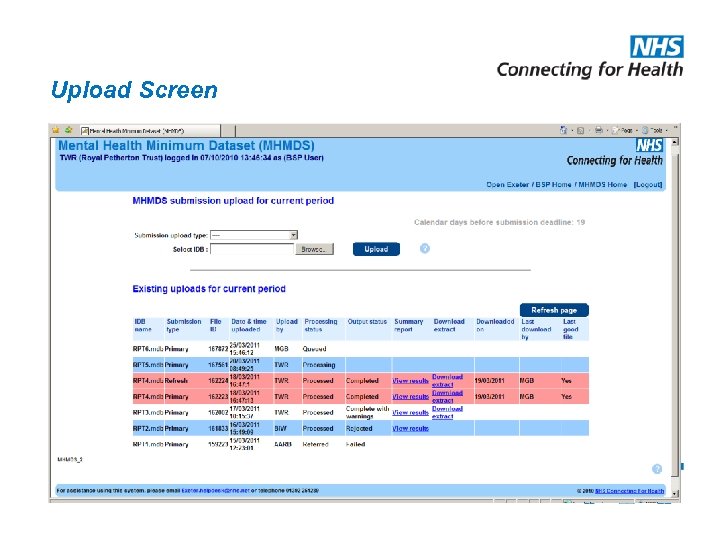This screenshot has height=540, width=720.
Task: Download extract for RPT3.mdb row
Action: 447,412
